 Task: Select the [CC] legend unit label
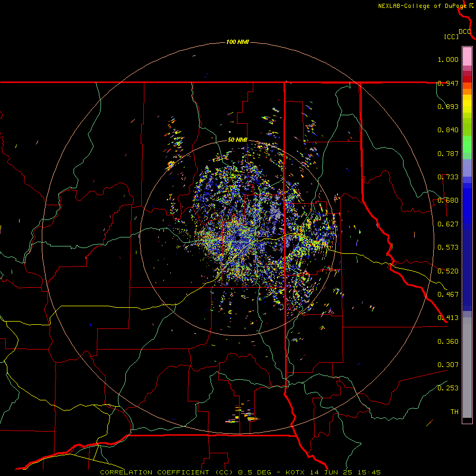coord(452,36)
